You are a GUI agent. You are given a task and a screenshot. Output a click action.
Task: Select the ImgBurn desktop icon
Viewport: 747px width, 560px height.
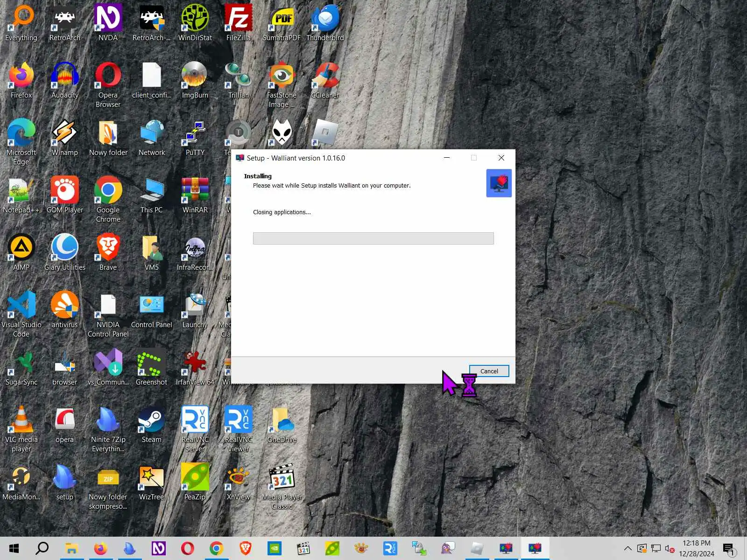[x=195, y=80]
